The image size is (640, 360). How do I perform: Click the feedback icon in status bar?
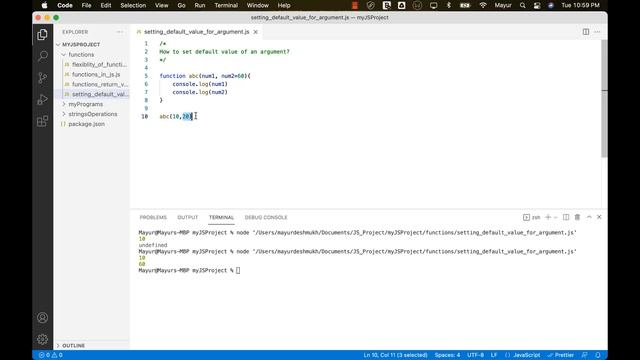tap(585, 355)
